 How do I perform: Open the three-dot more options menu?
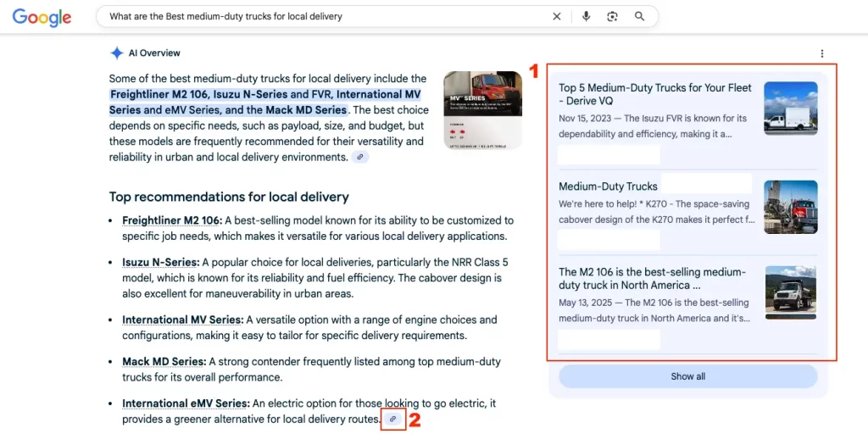[x=821, y=53]
